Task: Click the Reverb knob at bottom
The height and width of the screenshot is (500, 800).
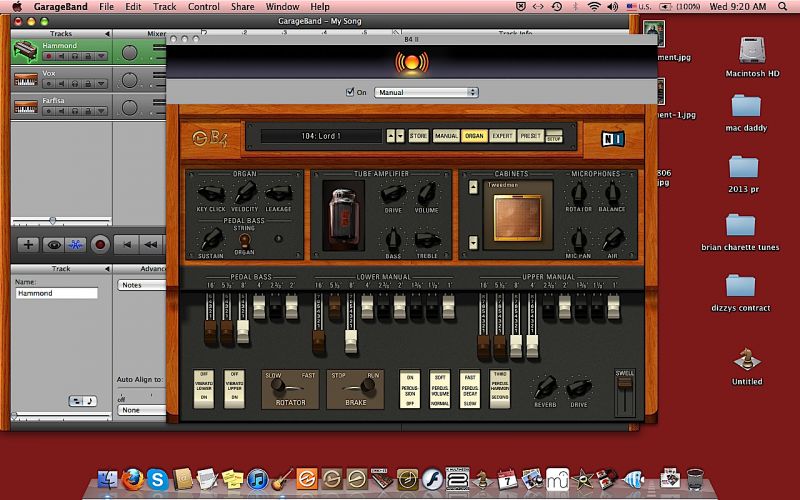Action: (x=545, y=387)
